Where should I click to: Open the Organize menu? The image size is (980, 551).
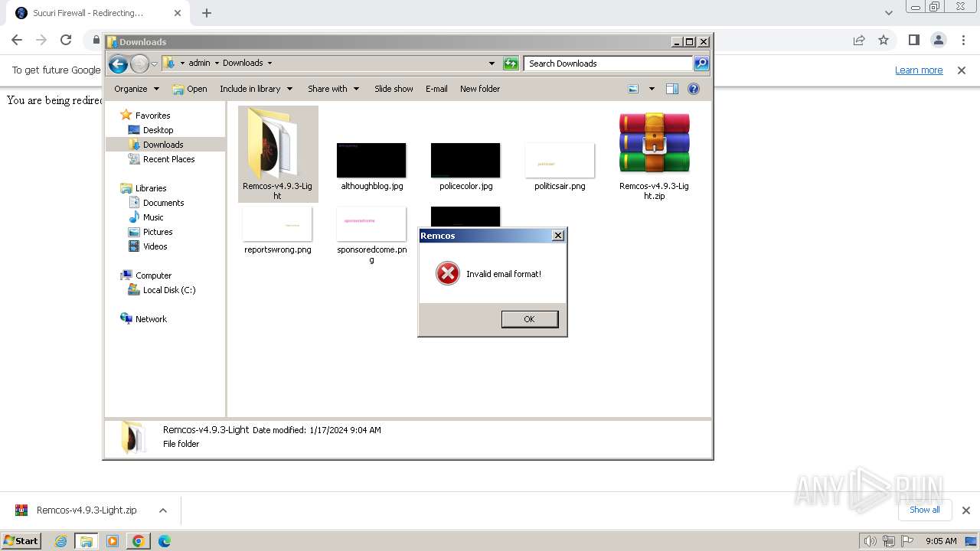pyautogui.click(x=136, y=89)
